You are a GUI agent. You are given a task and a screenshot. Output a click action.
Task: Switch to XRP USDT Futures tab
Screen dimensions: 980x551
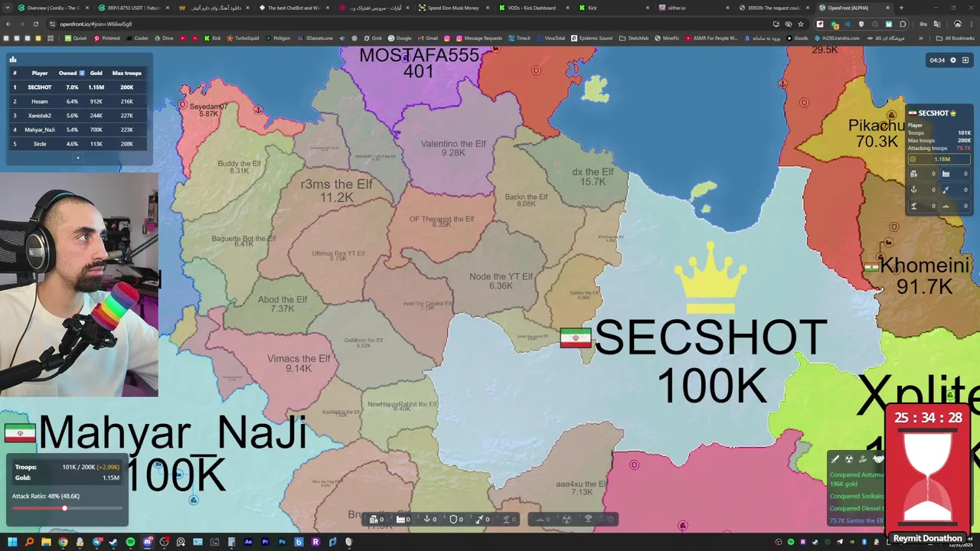coord(134,8)
